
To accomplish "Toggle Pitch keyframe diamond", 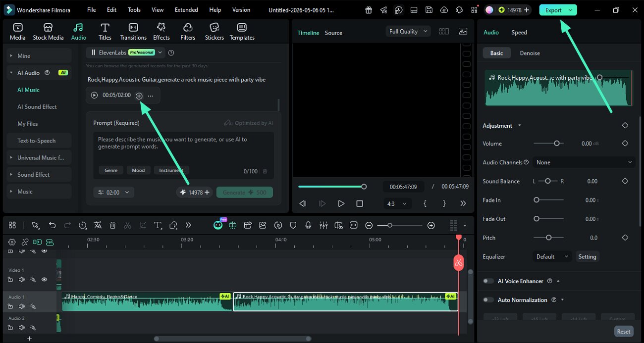I will [625, 238].
